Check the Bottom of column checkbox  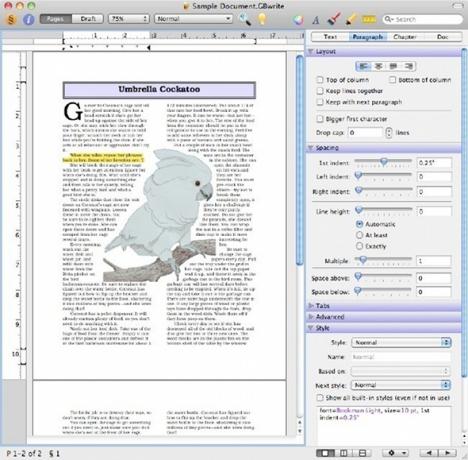pyautogui.click(x=393, y=80)
